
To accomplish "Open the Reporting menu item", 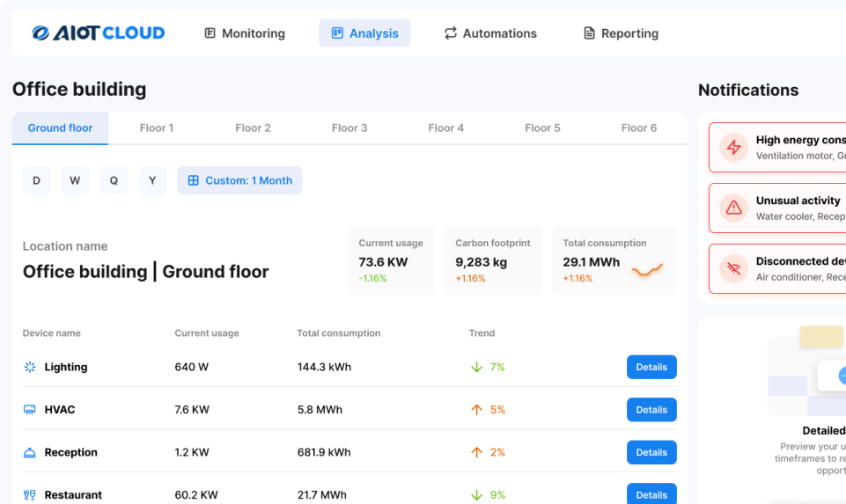I will coord(621,33).
